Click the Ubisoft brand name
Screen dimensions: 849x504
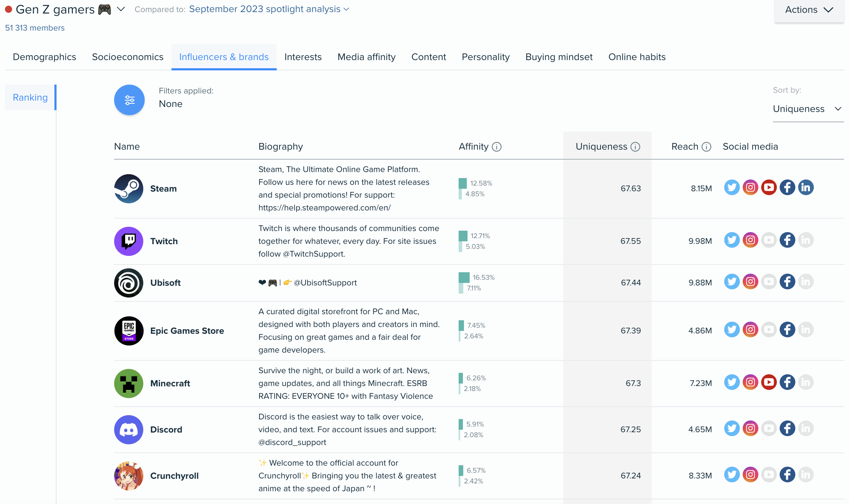tap(165, 283)
